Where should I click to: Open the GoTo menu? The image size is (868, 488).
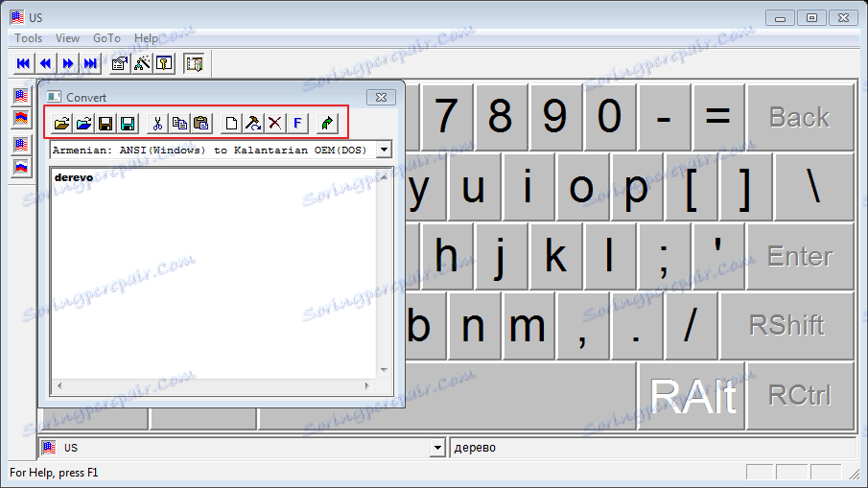click(x=106, y=38)
